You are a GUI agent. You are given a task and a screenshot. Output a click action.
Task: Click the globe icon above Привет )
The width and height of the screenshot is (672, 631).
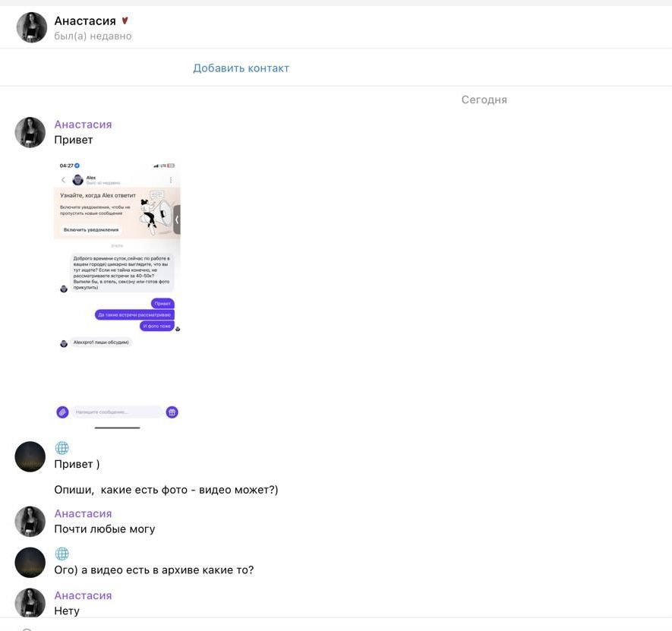(x=62, y=447)
